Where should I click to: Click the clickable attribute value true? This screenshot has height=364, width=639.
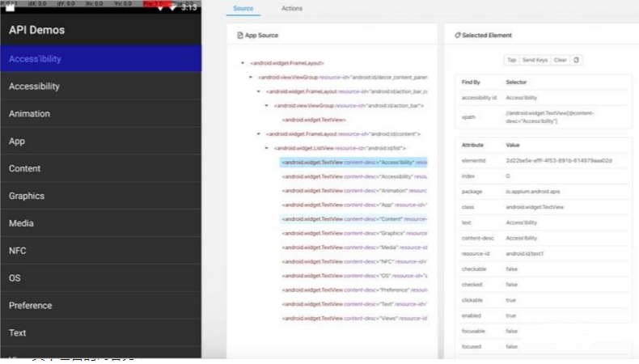pos(510,300)
